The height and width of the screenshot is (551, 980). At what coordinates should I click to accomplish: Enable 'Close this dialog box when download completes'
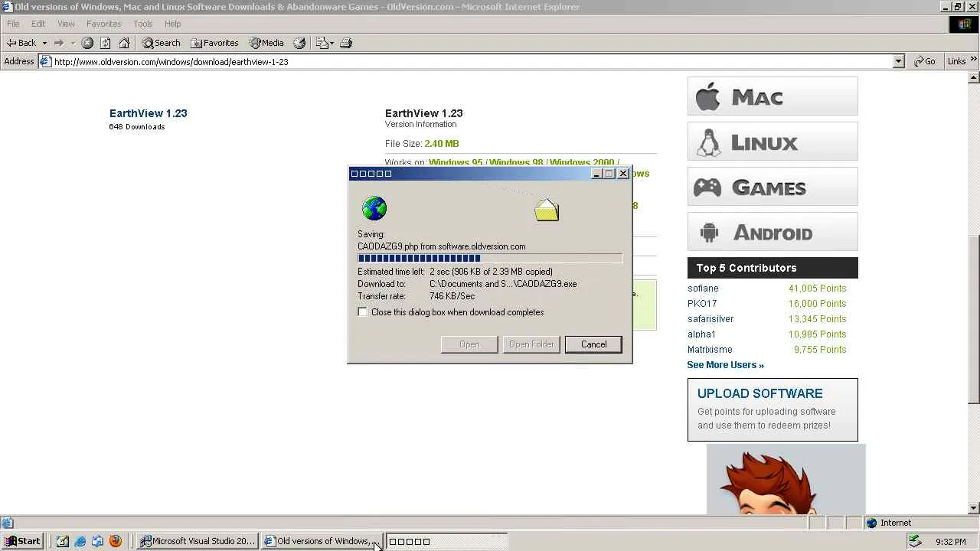362,312
